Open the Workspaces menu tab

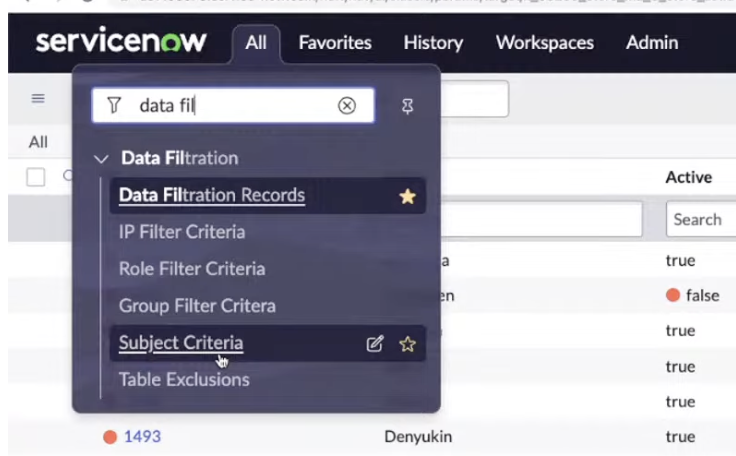(544, 43)
